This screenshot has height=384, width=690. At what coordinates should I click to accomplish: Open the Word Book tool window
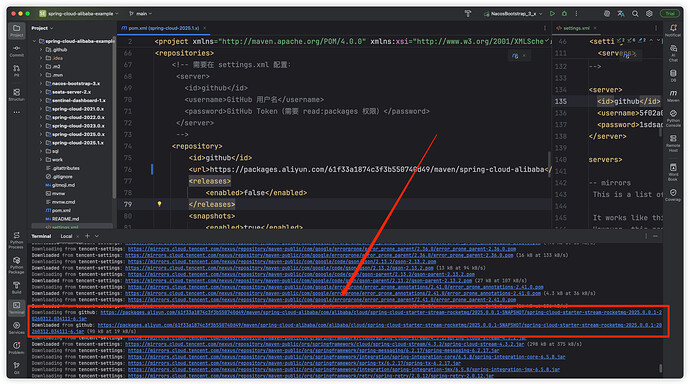[673, 172]
